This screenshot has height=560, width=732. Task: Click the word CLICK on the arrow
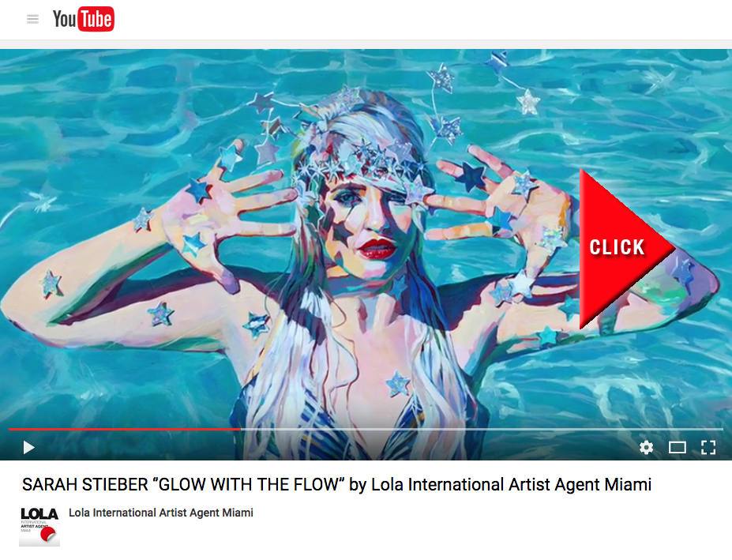point(617,247)
